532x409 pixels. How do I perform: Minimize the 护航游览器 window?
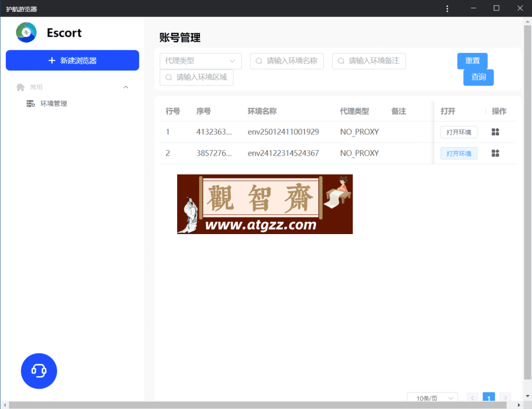[473, 8]
